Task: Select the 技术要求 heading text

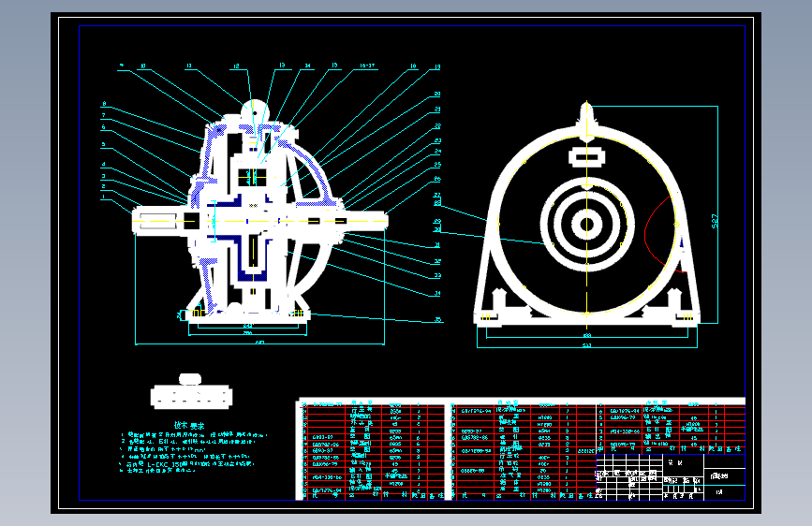Action: [x=189, y=426]
